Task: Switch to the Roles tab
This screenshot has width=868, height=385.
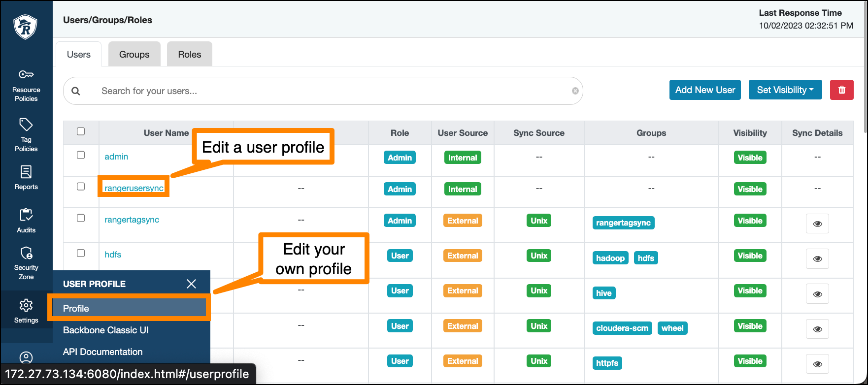Action: click(x=189, y=55)
